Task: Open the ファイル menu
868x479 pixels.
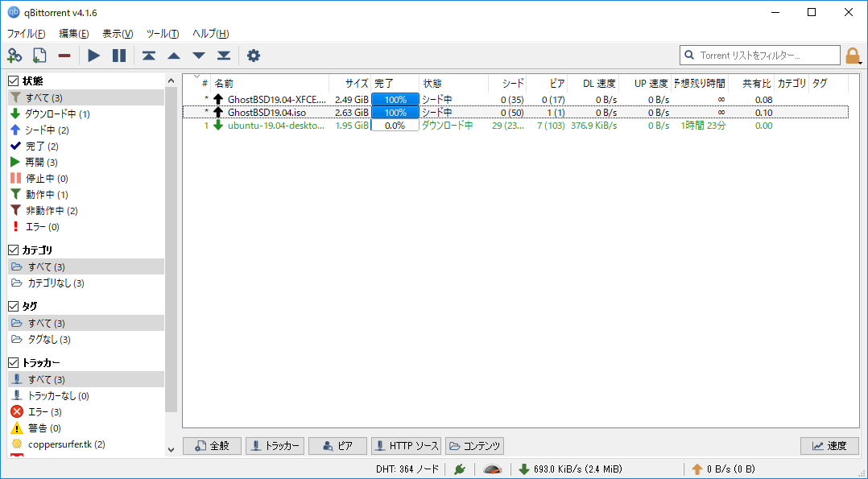Action: [x=26, y=34]
